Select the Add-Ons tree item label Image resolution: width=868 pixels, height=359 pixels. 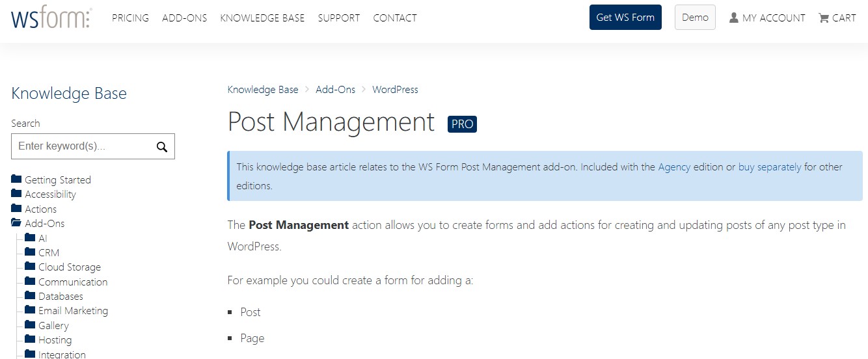click(45, 223)
